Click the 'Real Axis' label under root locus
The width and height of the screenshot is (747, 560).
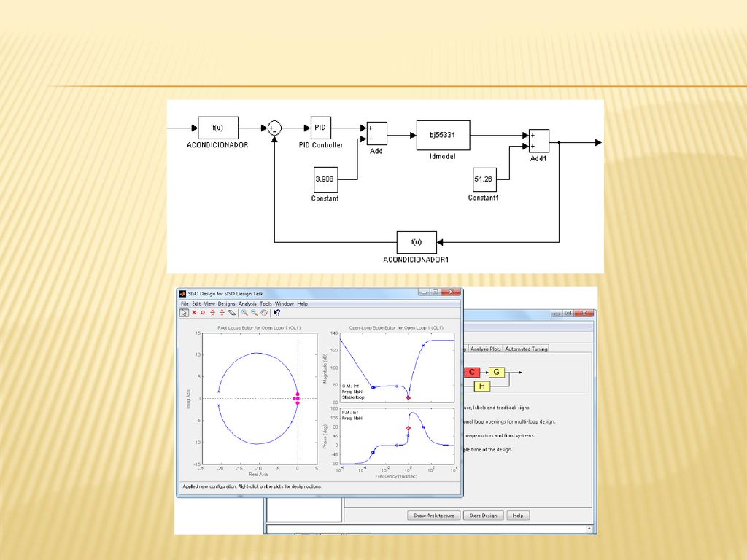(259, 474)
